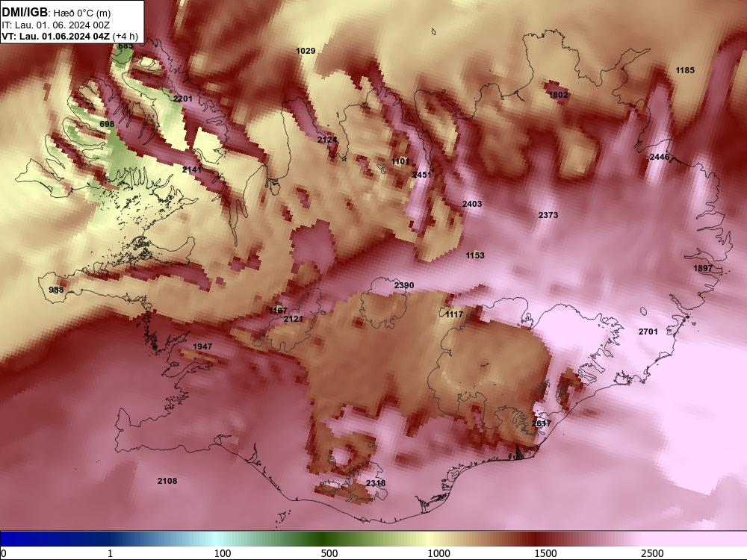Click the 'VT: Lau. 01.06.2024 04Z' valid time line

pos(56,36)
